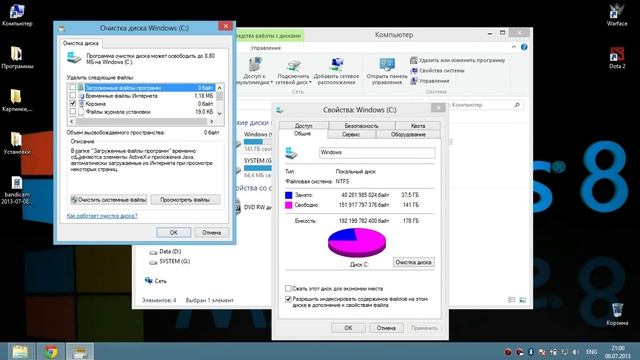
Task: Click the disk C usage pie chart
Action: click(357, 242)
